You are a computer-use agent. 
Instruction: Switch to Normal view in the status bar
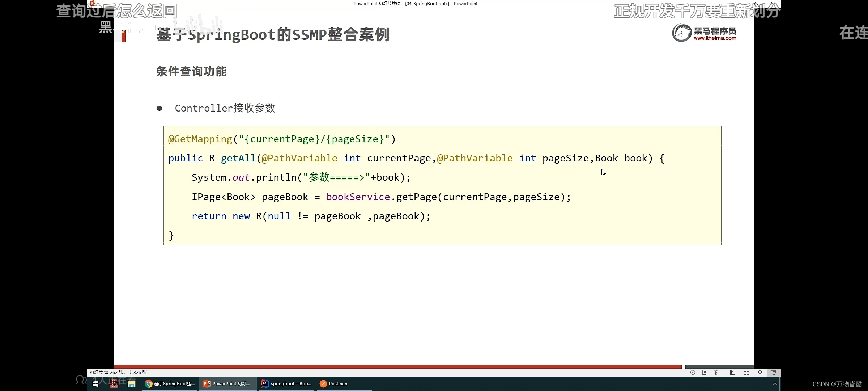tap(733, 372)
